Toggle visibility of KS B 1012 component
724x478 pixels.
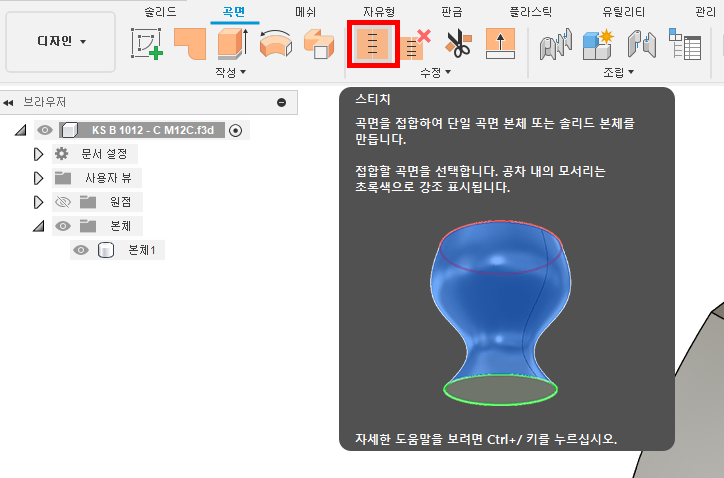pyautogui.click(x=45, y=131)
